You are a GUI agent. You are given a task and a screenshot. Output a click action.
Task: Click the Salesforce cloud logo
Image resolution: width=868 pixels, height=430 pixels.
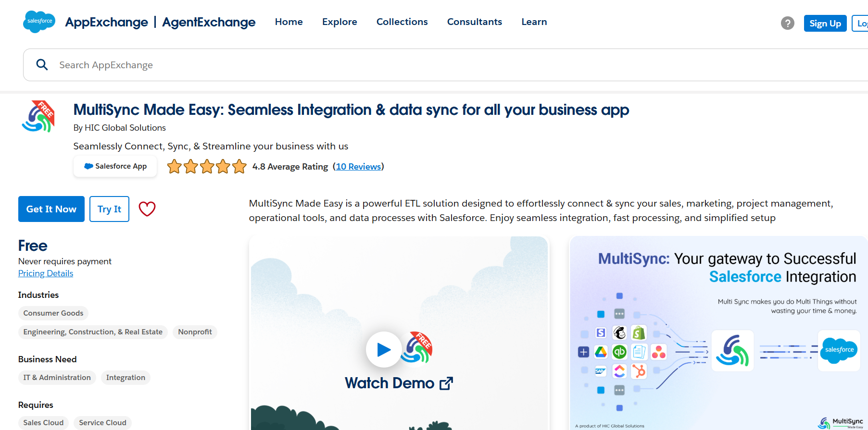point(39,22)
